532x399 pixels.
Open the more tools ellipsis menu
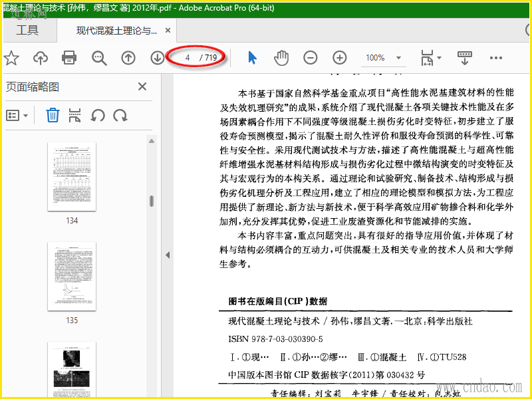(495, 58)
